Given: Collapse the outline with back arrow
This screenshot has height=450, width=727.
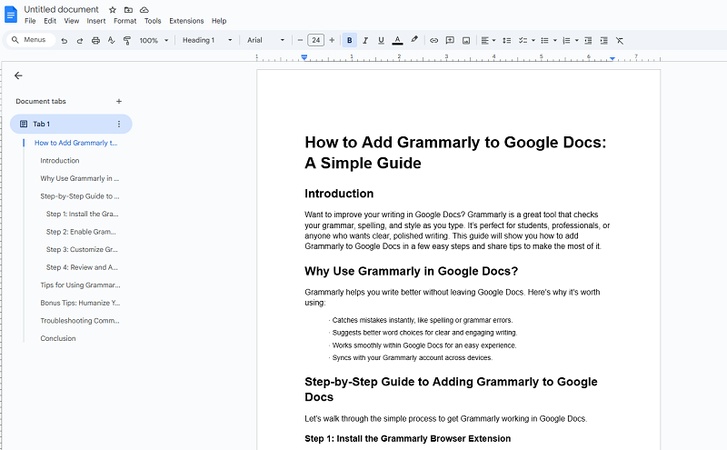Looking at the screenshot, I should pos(18,76).
